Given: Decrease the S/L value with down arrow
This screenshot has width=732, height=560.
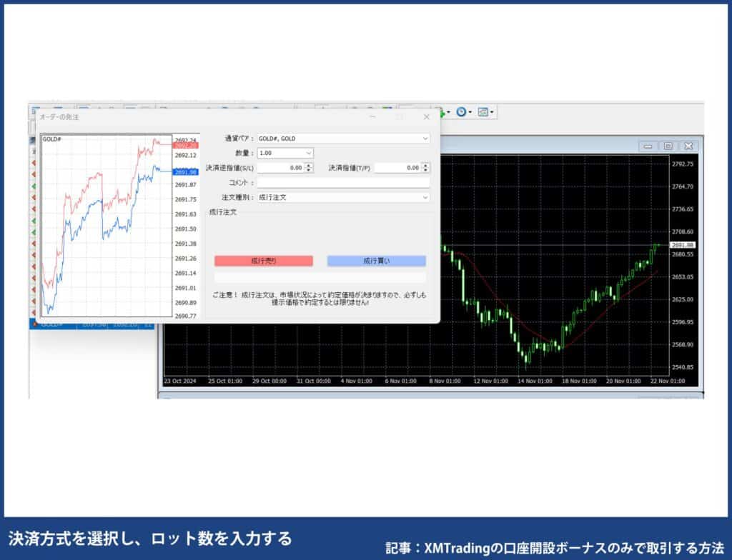Looking at the screenshot, I should pyautogui.click(x=309, y=170).
